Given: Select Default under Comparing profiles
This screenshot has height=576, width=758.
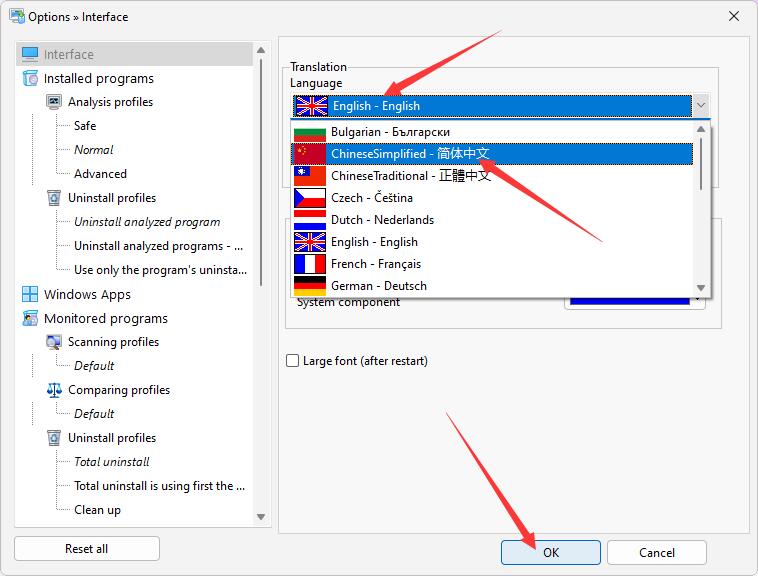Looking at the screenshot, I should (94, 414).
